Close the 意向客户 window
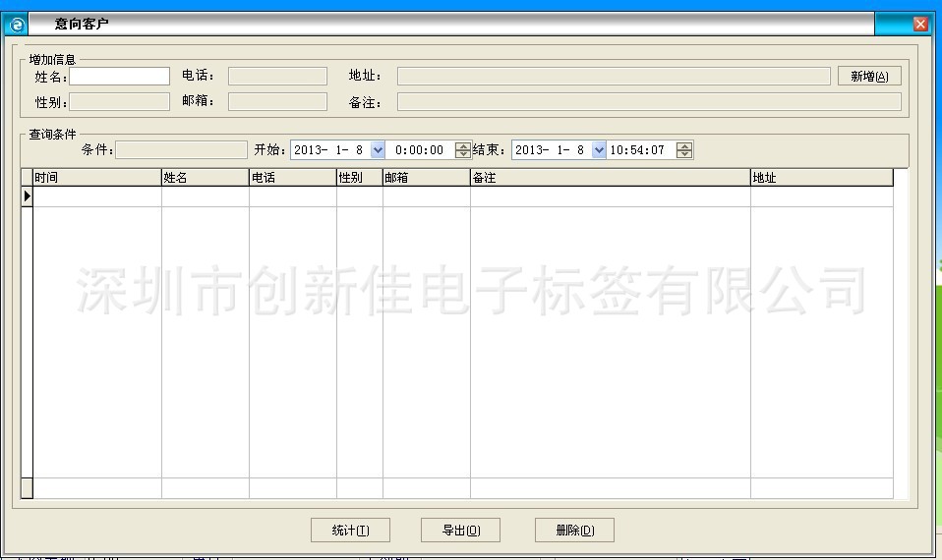942x560 pixels. tap(920, 25)
